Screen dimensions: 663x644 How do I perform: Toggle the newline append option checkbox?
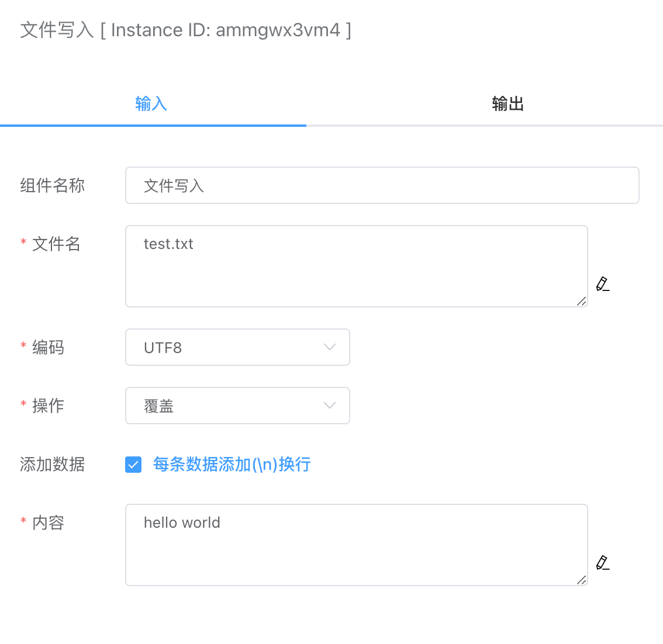(x=133, y=464)
